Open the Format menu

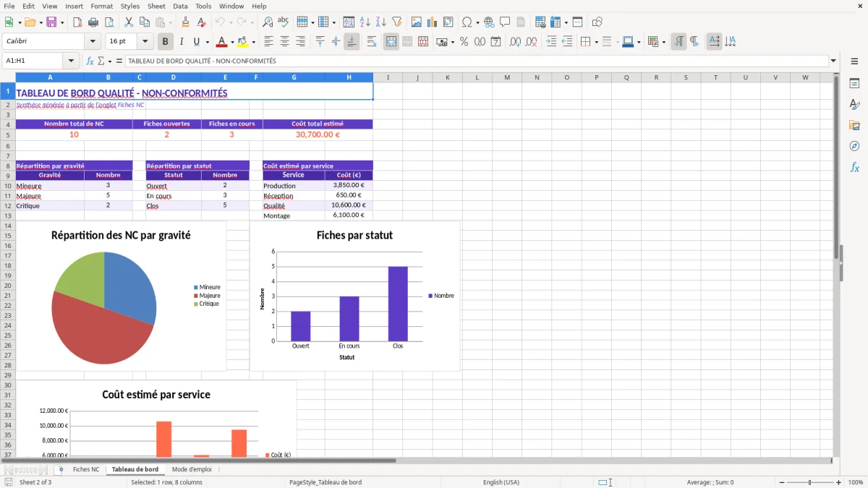coord(101,6)
